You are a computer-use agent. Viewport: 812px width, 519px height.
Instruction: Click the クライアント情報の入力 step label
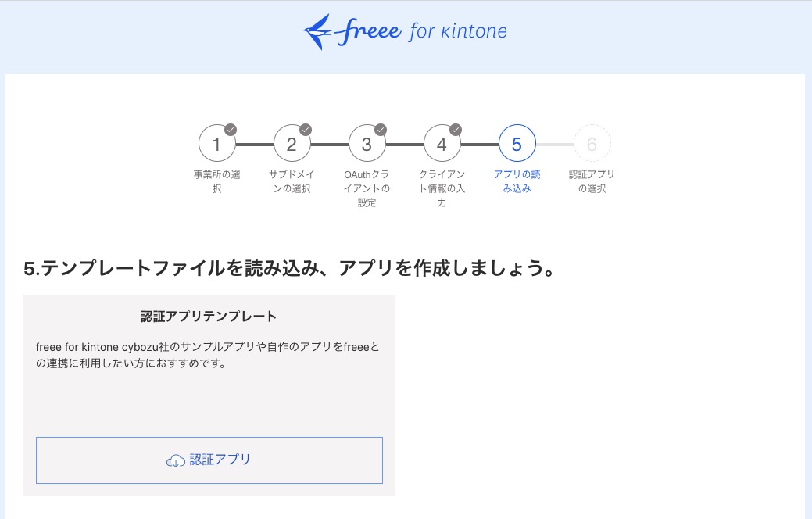442,188
